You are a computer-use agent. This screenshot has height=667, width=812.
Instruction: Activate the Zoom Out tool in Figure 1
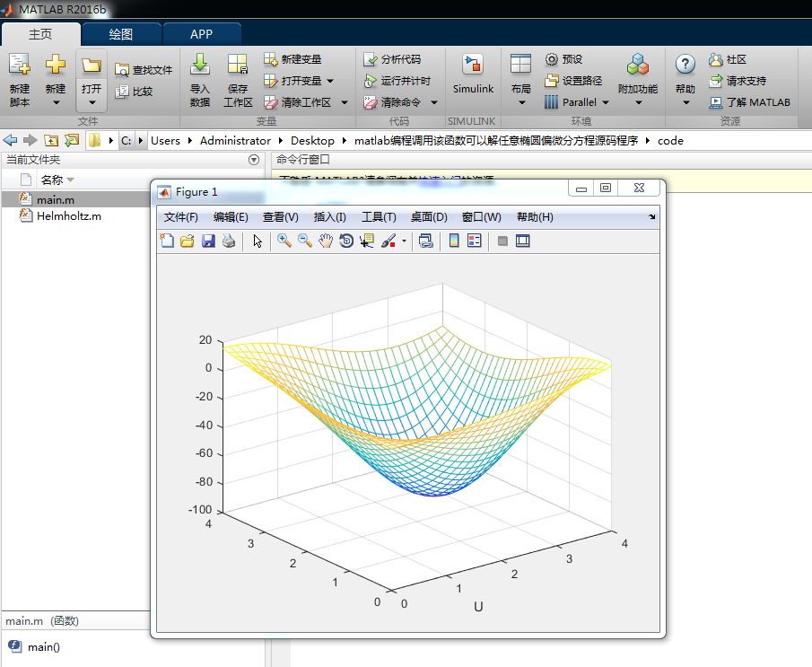pyautogui.click(x=305, y=241)
